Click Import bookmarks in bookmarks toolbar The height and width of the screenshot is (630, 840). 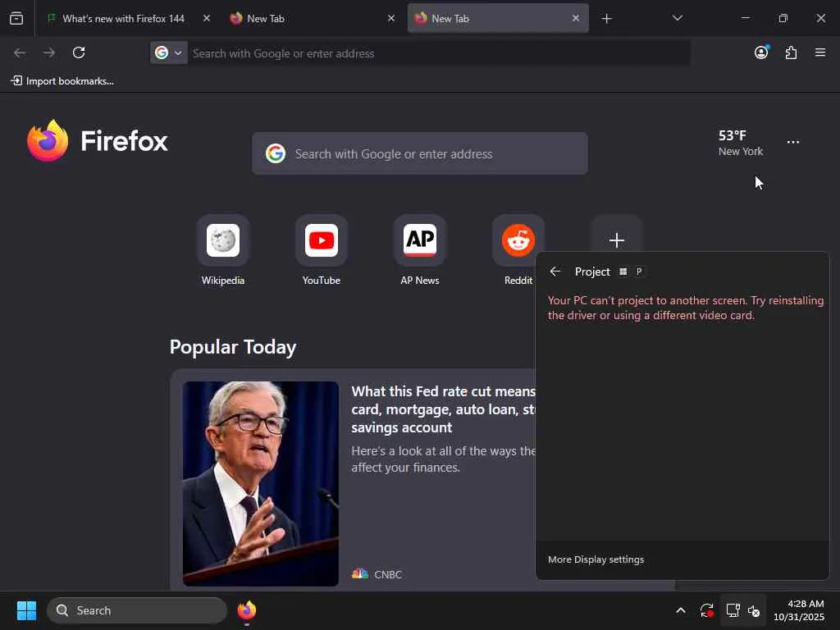click(62, 81)
